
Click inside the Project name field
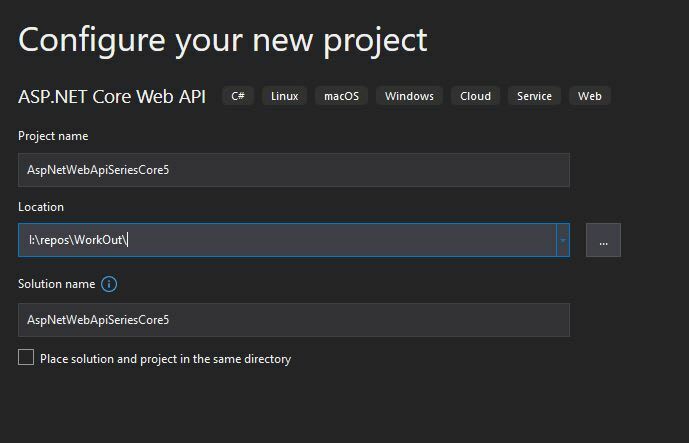click(x=294, y=170)
